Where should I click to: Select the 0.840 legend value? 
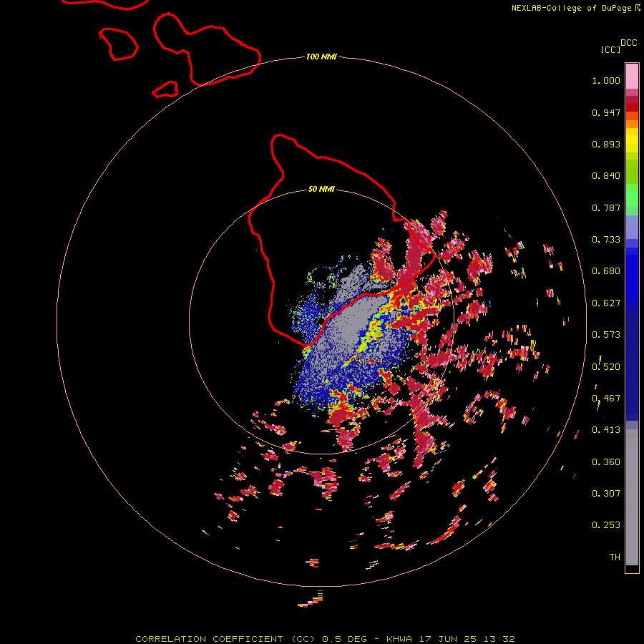click(x=606, y=176)
